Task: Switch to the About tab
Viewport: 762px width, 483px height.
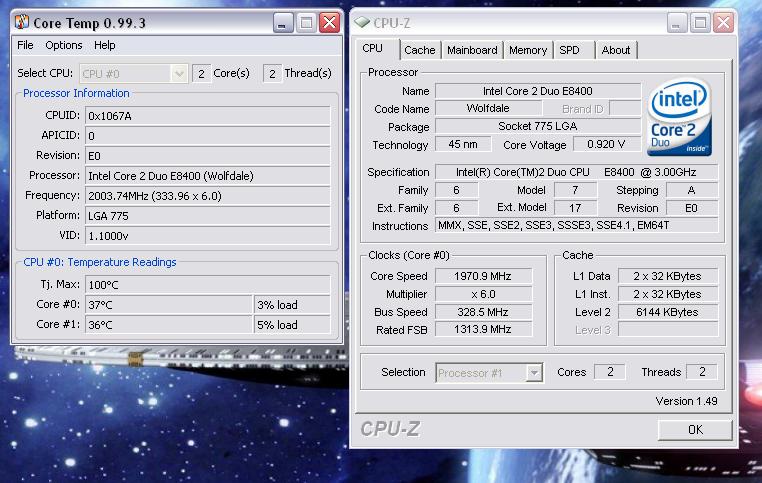Action: [616, 50]
